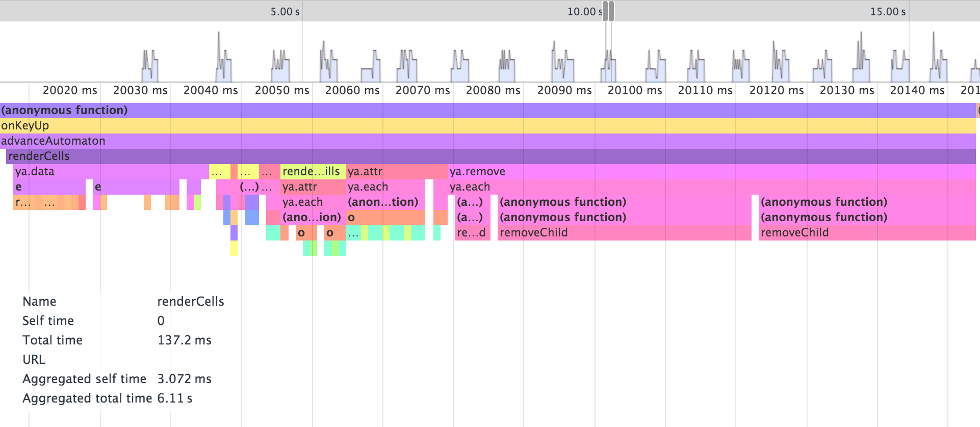Select the ya.data call bar
The width and height of the screenshot is (980, 427).
[x=111, y=172]
